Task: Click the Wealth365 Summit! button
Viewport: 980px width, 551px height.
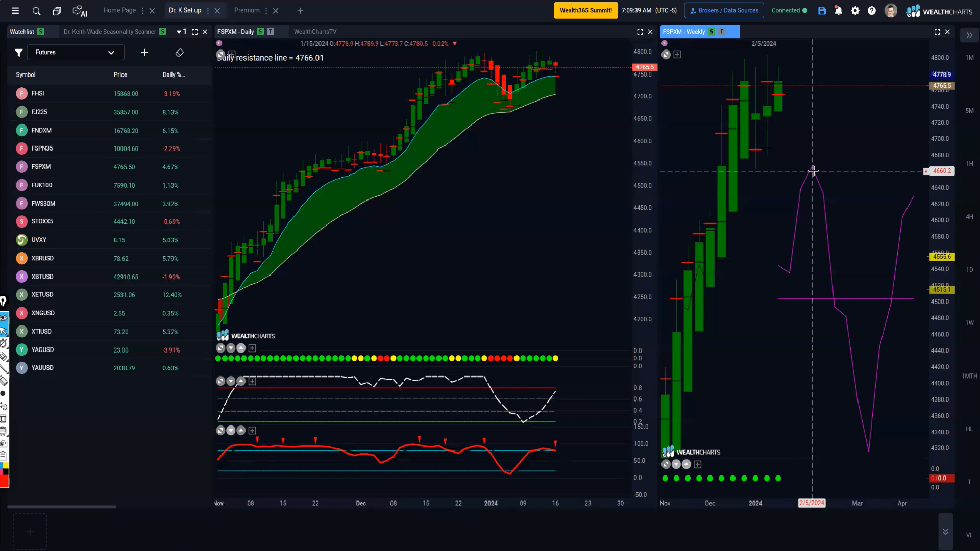Action: 586,10
